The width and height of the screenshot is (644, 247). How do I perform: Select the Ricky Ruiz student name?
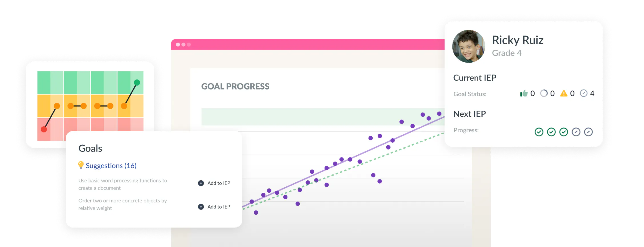point(517,40)
